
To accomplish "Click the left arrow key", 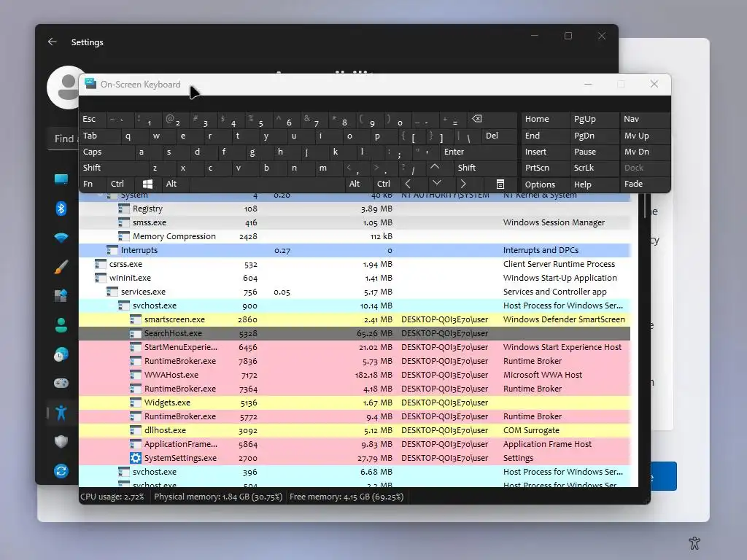I will [408, 184].
